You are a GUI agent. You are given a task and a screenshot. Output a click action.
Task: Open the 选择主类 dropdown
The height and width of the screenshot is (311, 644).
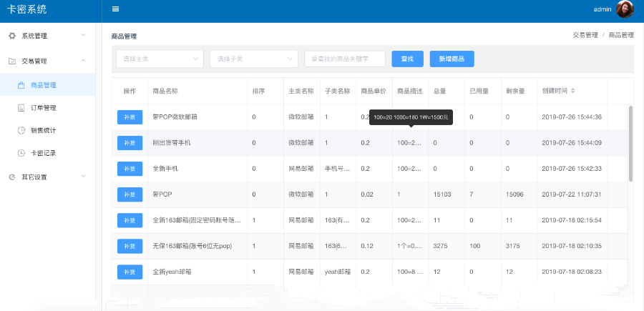(159, 59)
